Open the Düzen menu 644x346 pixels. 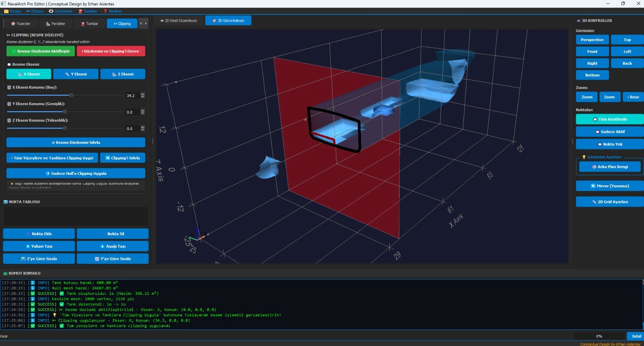point(35,11)
